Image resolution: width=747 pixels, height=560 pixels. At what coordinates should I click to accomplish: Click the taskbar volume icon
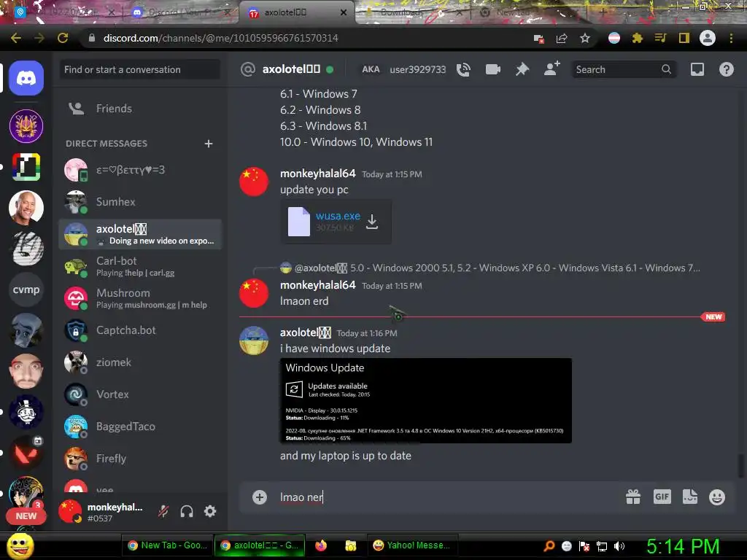(619, 546)
